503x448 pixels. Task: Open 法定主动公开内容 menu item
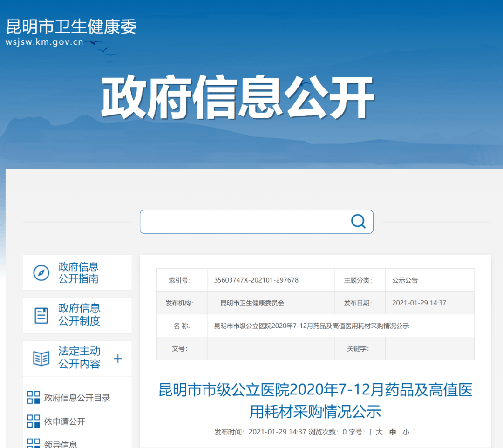coord(77,358)
